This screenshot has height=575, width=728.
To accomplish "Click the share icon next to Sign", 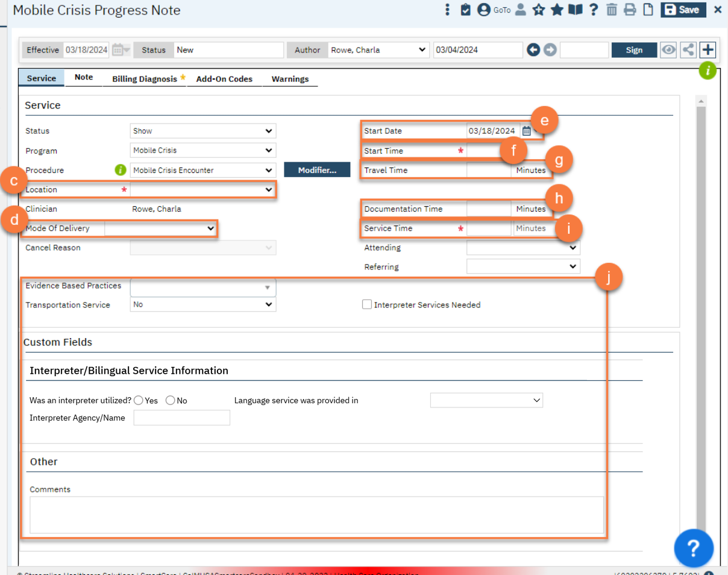I will [x=688, y=50].
